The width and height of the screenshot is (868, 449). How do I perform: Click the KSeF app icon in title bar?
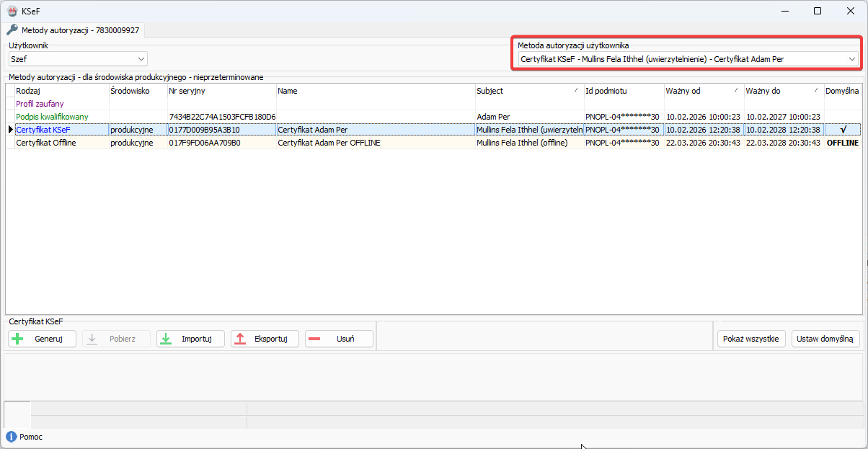[12, 11]
